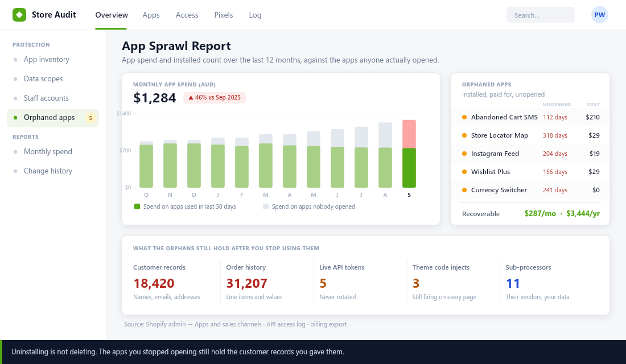Open the Access tab

187,15
